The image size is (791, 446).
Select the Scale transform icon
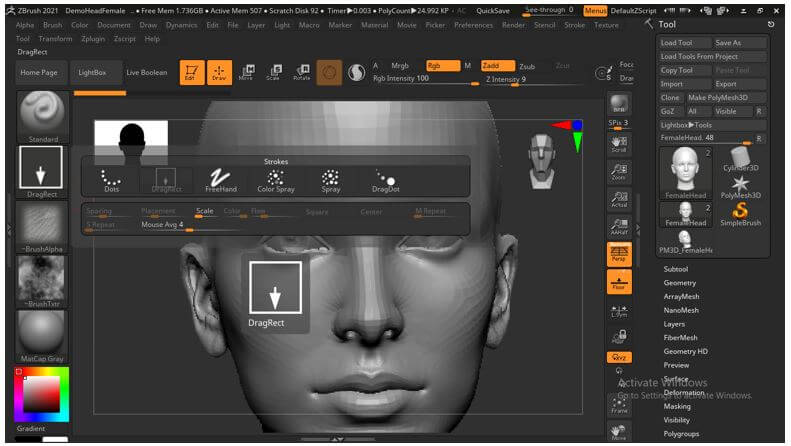pyautogui.click(x=273, y=72)
